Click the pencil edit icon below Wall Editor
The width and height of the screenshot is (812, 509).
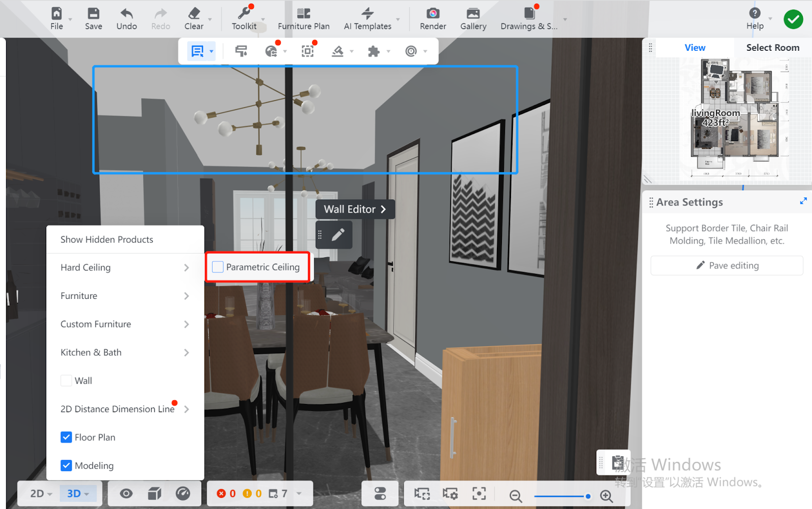click(338, 234)
